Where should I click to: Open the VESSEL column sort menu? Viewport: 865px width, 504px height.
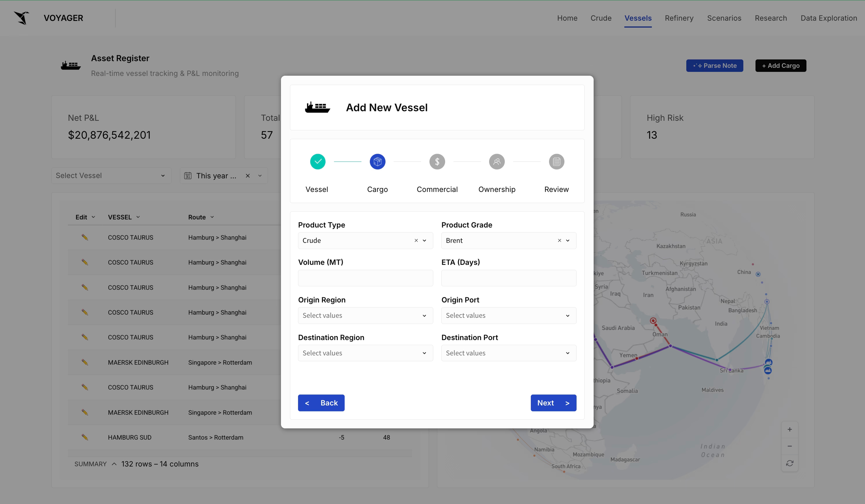(138, 217)
